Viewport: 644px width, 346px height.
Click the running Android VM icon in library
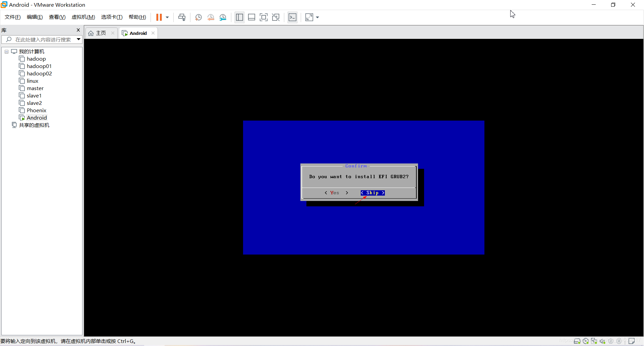pos(22,118)
